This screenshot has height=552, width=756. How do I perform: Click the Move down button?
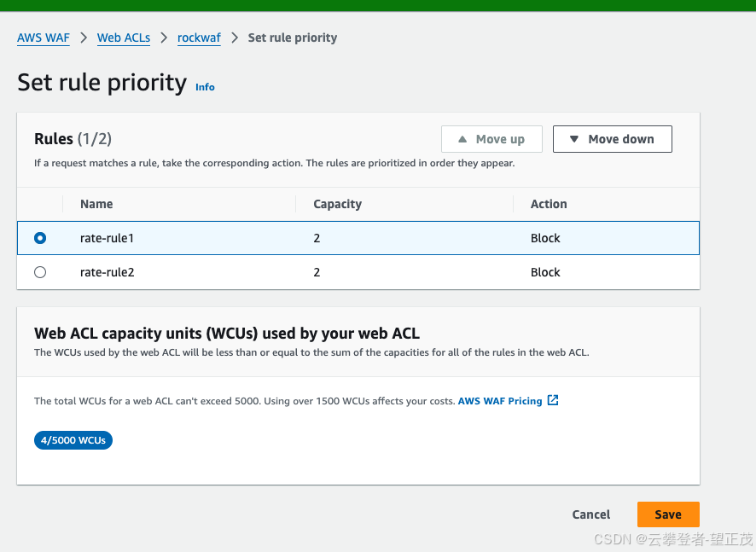[x=613, y=139]
